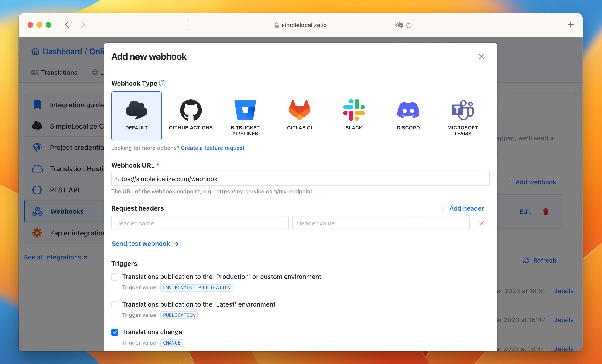Select the Bitbucket Pipelines webhook type
This screenshot has width=602, height=364.
pyautogui.click(x=245, y=114)
